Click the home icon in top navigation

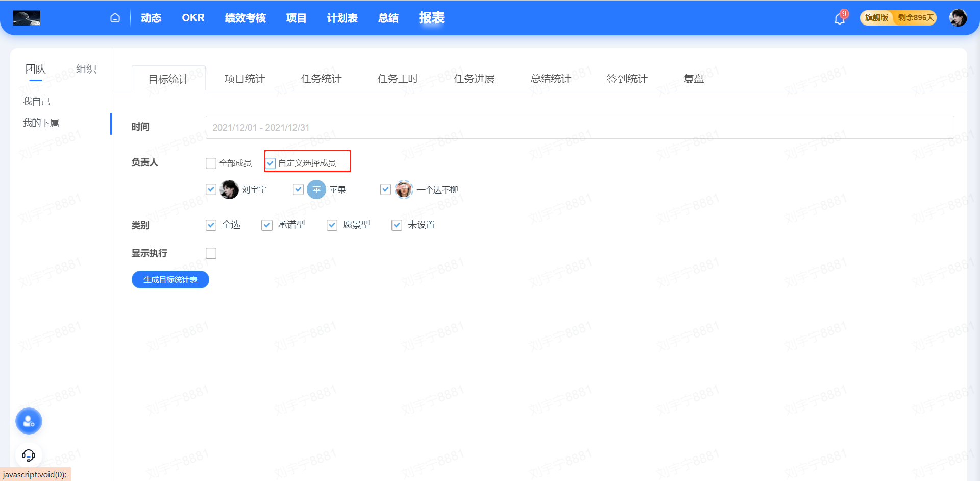(115, 18)
